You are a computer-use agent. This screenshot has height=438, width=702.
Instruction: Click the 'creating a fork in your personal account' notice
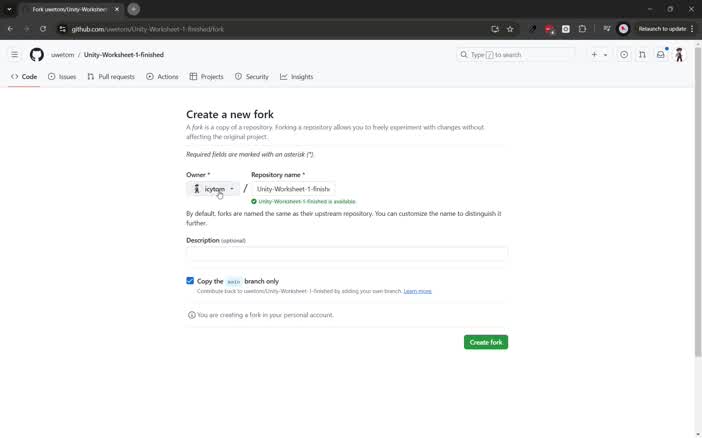[x=265, y=315]
